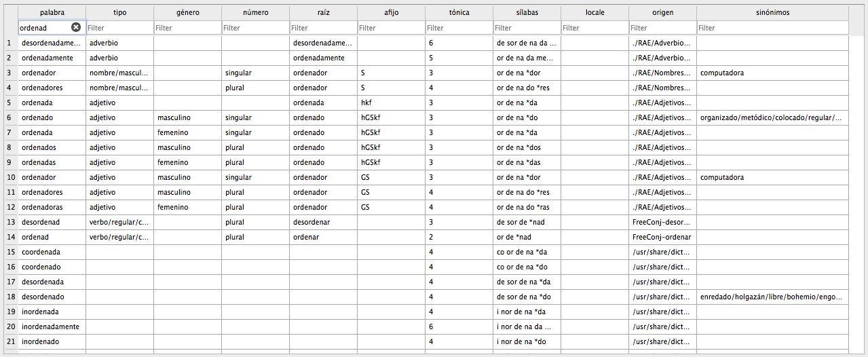Click the tónica column header
This screenshot has height=357, width=868.
[459, 12]
